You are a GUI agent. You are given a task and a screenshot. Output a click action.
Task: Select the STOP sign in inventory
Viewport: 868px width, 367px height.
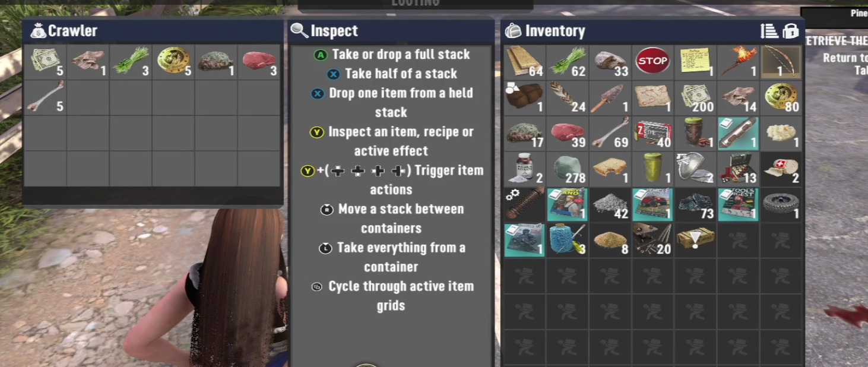(x=652, y=62)
